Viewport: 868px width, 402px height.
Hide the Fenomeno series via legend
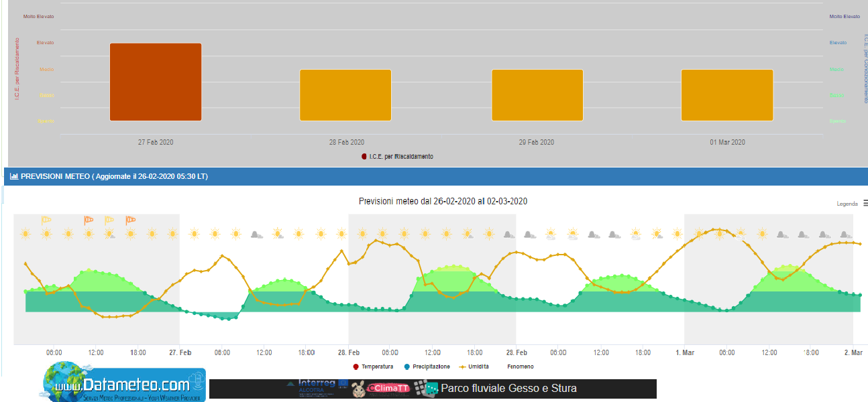tap(521, 366)
